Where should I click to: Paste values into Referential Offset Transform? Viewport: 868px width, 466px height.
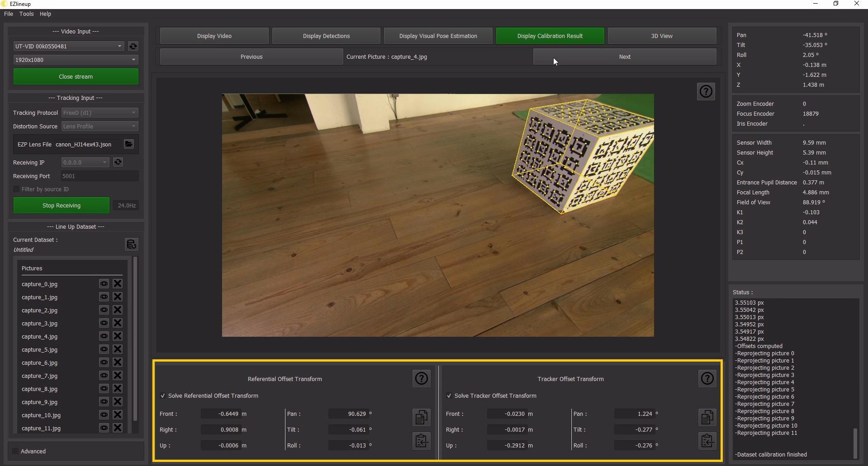tap(421, 441)
